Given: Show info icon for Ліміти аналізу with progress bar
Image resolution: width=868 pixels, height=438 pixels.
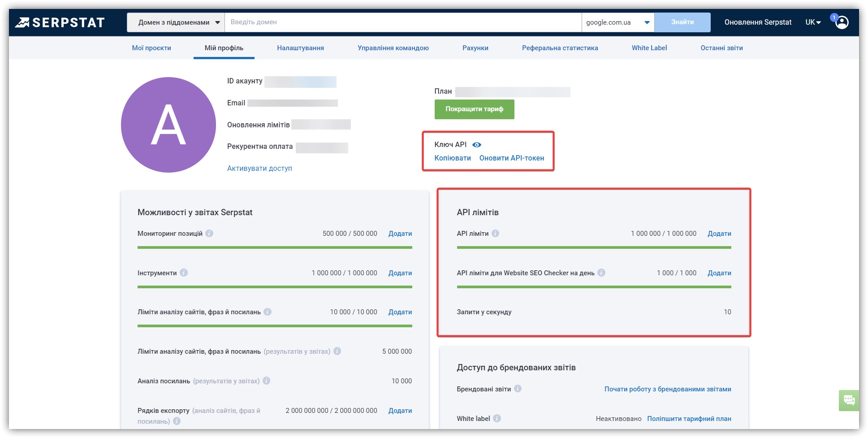Looking at the screenshot, I should (268, 312).
